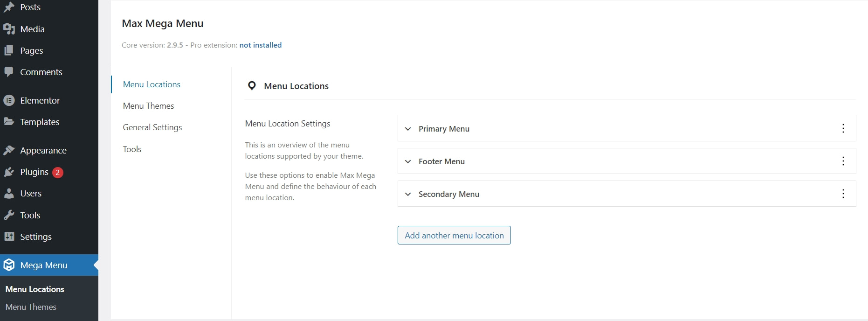Expand the Secondary Menu panel
868x321 pixels.
coord(408,194)
